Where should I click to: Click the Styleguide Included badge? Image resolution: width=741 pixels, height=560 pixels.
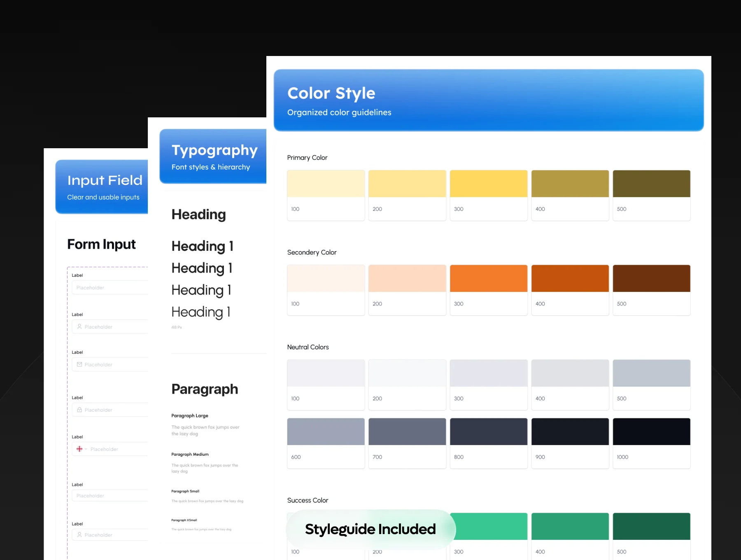tap(370, 529)
